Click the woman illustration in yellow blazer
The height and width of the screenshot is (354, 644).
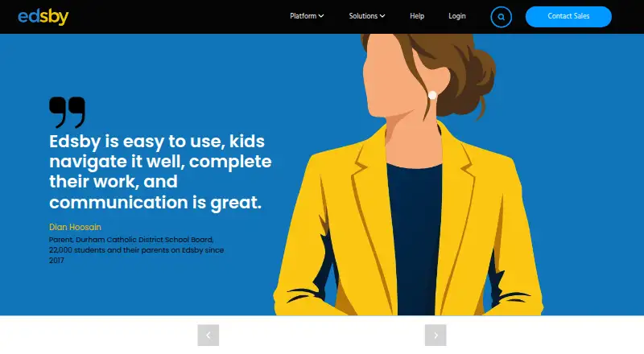pyautogui.click(x=409, y=175)
